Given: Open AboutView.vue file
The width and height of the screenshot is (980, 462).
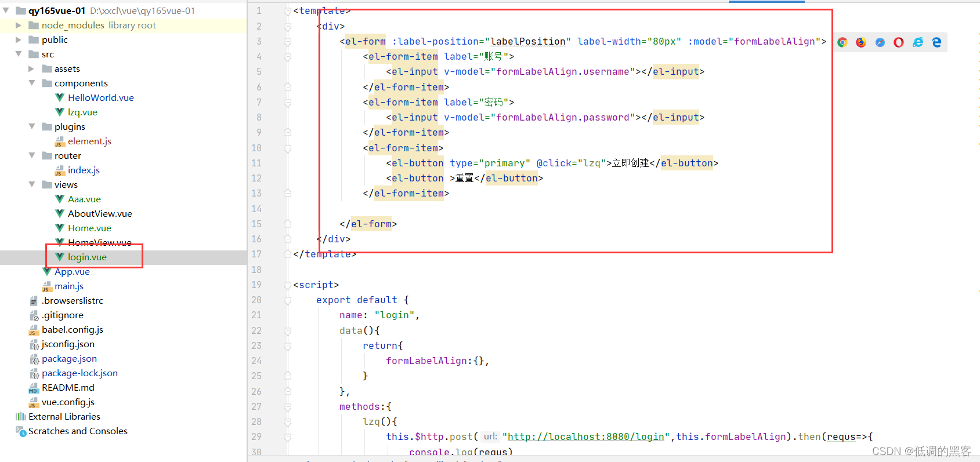Looking at the screenshot, I should click(100, 213).
